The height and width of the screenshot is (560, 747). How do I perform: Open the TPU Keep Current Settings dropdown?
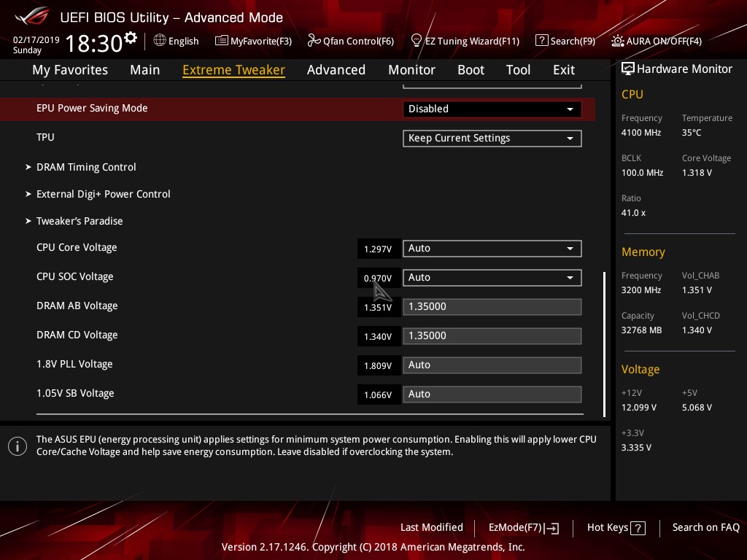(x=492, y=139)
